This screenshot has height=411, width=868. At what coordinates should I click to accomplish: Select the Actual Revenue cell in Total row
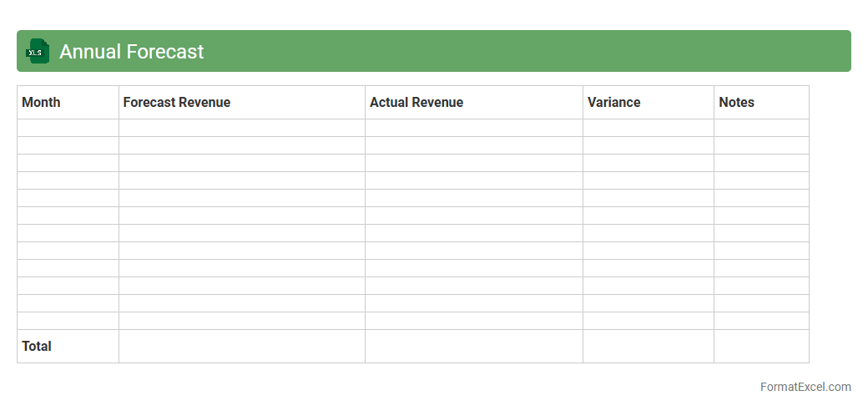point(473,346)
